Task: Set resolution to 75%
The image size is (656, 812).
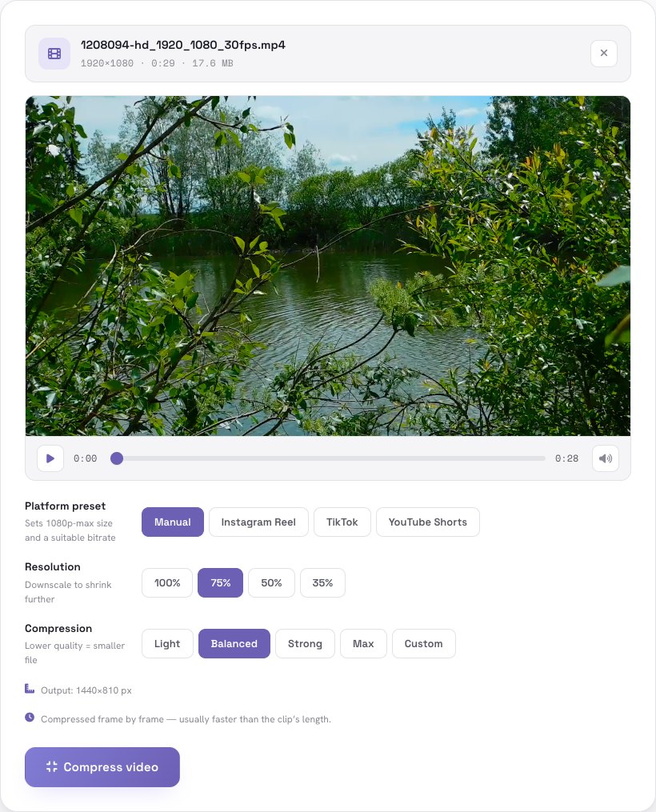Action: coord(221,582)
